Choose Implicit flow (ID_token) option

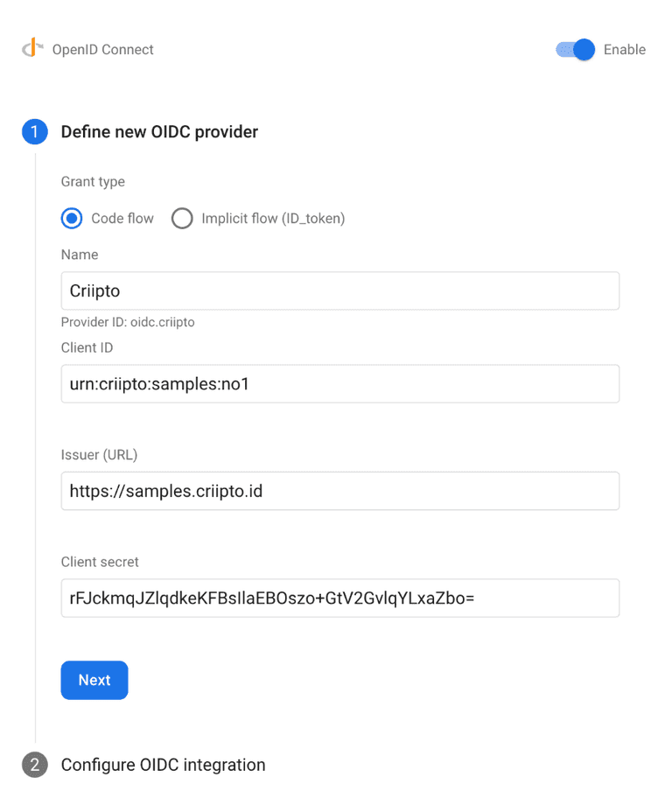click(x=182, y=218)
